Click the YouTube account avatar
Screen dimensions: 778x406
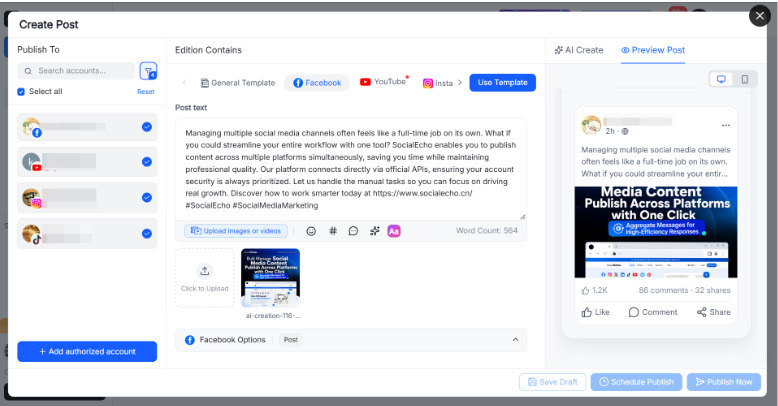pos(32,162)
